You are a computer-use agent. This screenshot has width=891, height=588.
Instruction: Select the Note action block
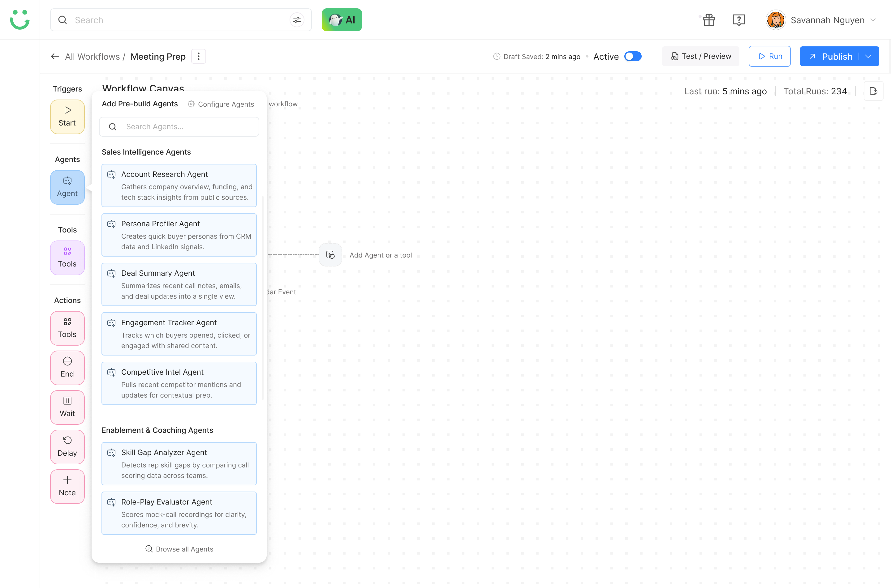(67, 486)
